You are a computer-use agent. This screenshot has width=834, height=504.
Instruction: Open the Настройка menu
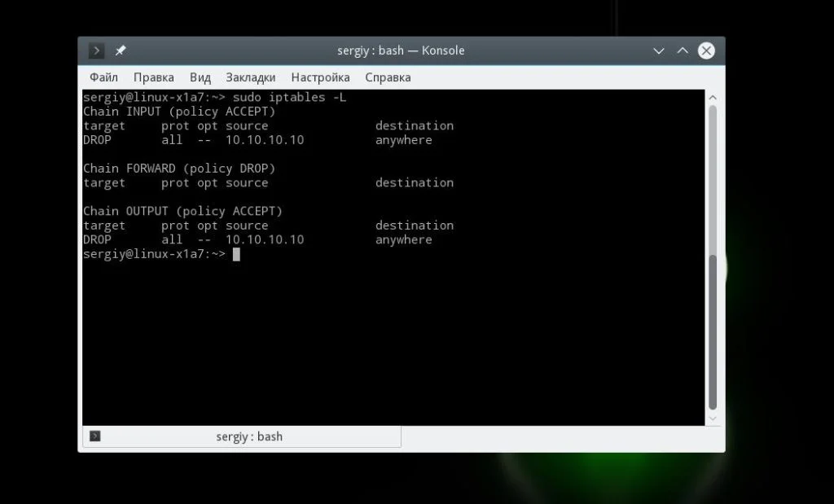pos(321,77)
